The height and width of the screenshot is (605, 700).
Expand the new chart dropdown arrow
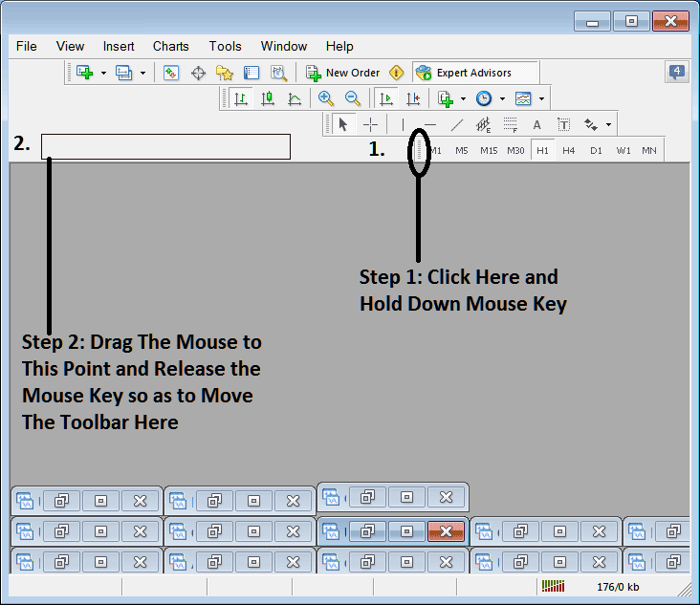103,73
